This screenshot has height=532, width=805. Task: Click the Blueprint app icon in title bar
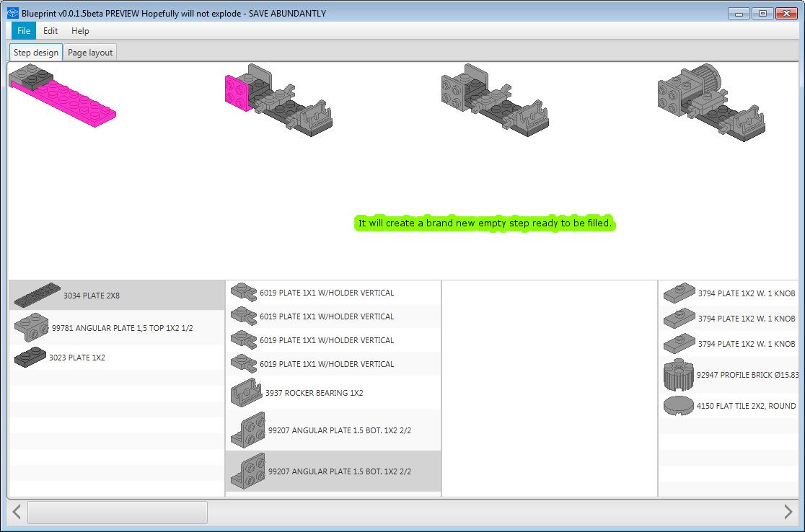[13, 14]
